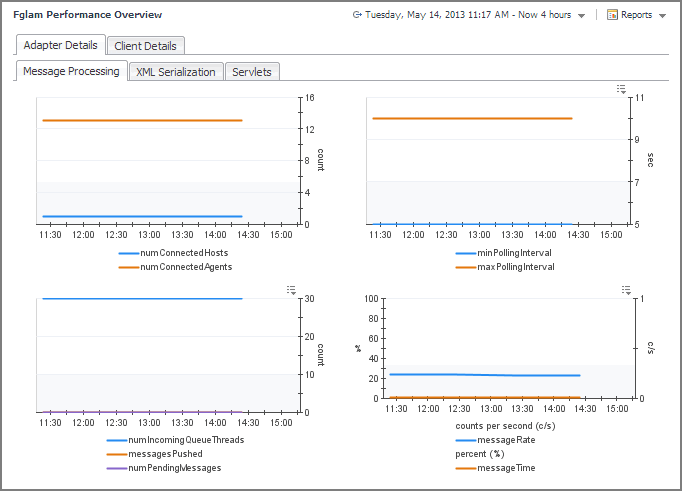Screen dimensions: 682x491
Task: Open the Reports icon menu
Action: (x=612, y=15)
